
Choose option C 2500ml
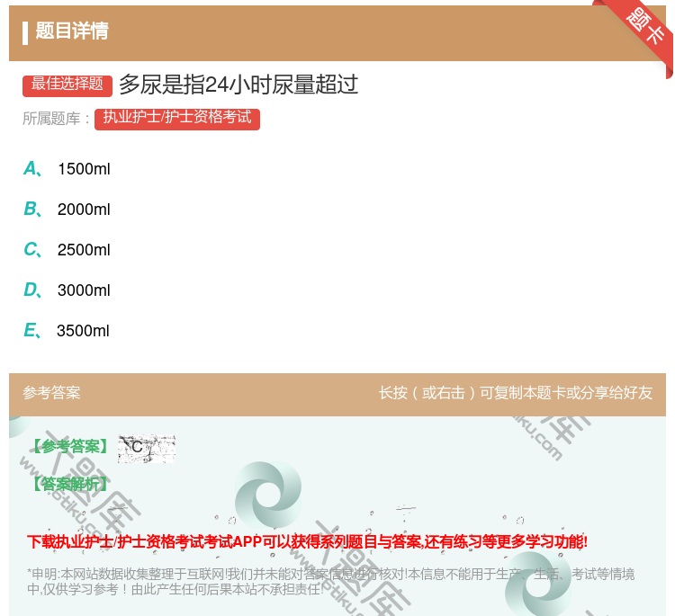67,249
